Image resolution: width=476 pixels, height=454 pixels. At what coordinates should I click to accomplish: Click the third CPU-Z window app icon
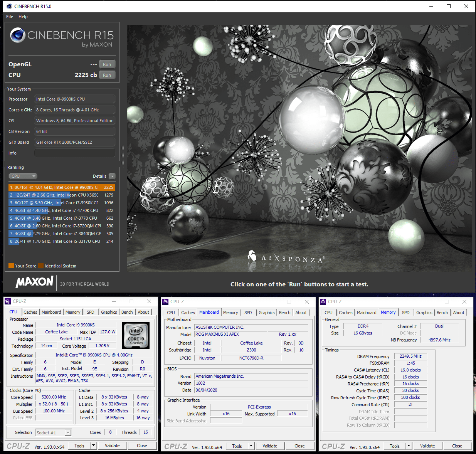click(323, 302)
